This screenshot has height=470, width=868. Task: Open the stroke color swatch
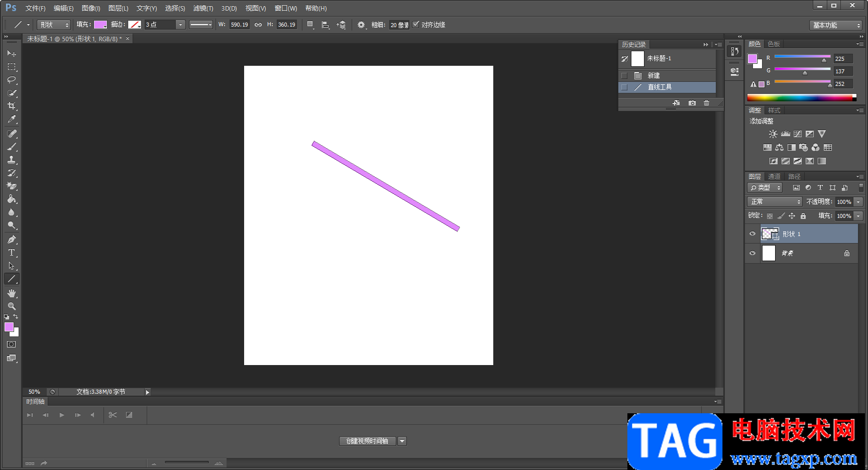click(x=135, y=25)
